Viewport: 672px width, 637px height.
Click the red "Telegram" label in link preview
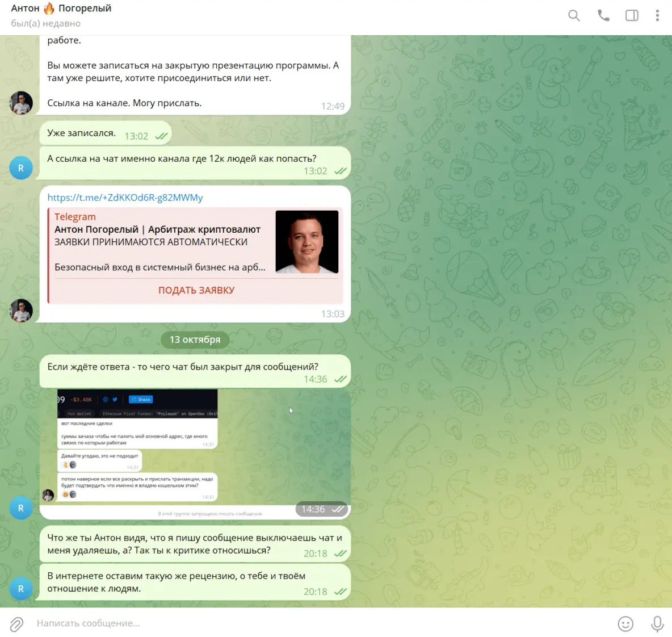pyautogui.click(x=75, y=217)
